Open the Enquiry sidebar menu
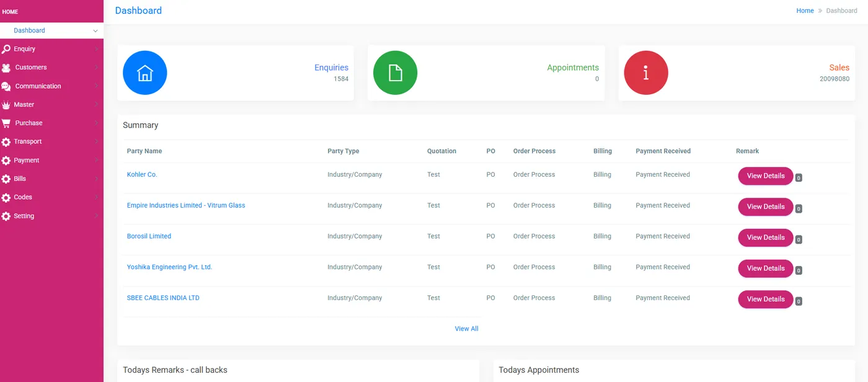Viewport: 868px width, 382px height. point(51,49)
